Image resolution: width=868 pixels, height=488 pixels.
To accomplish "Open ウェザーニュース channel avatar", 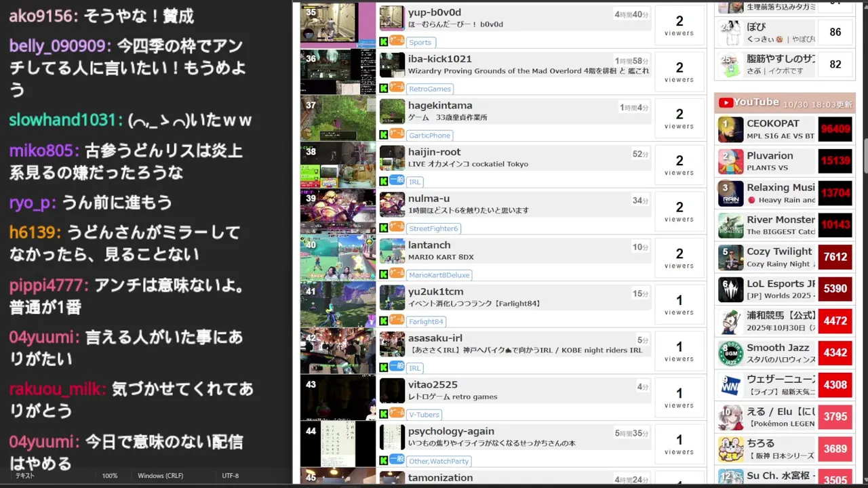I will 730,386.
